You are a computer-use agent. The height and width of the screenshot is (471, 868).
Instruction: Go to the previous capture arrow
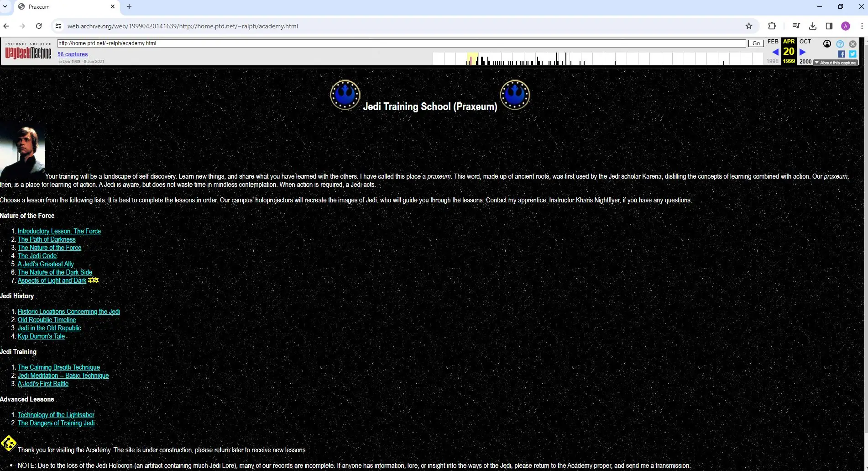click(775, 52)
